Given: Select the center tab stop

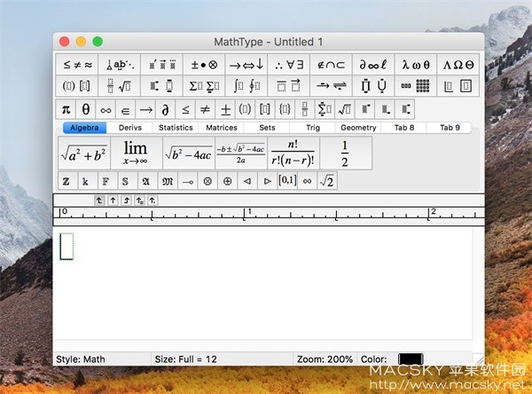Looking at the screenshot, I should click(113, 201).
